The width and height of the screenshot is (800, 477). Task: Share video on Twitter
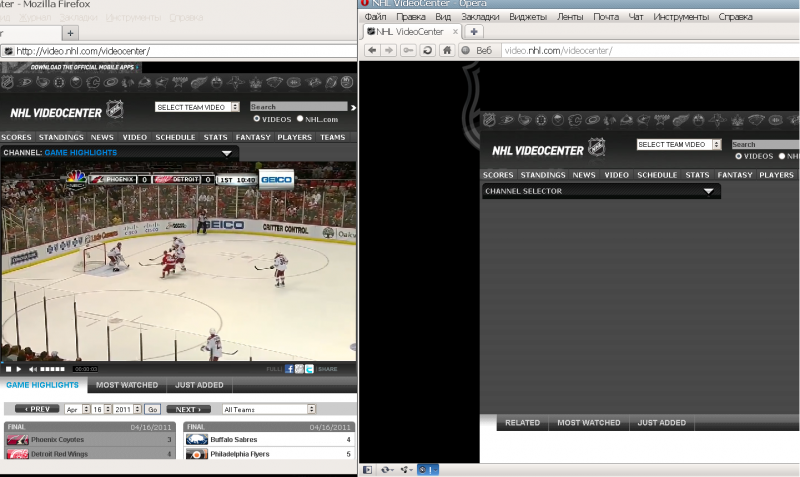click(x=309, y=369)
